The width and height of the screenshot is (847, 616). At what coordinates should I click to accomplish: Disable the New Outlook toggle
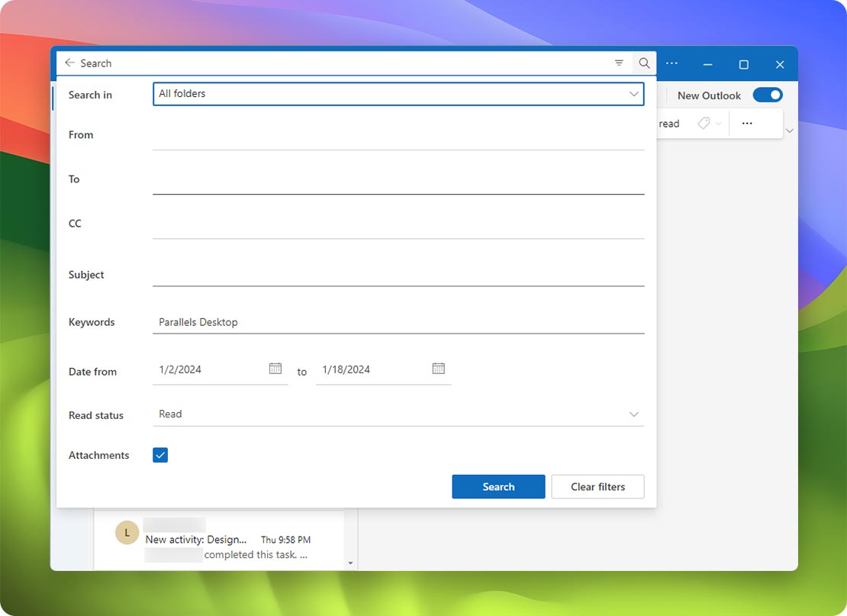(768, 95)
